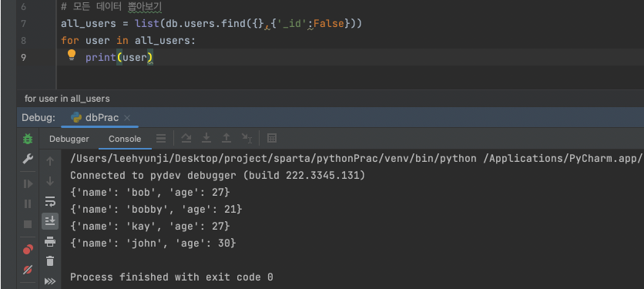Switch to the Debugger tab
This screenshot has width=644, height=289.
(x=69, y=139)
